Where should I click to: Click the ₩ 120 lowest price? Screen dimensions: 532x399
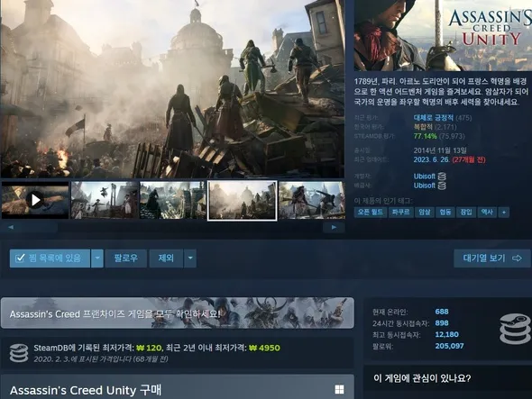point(149,348)
